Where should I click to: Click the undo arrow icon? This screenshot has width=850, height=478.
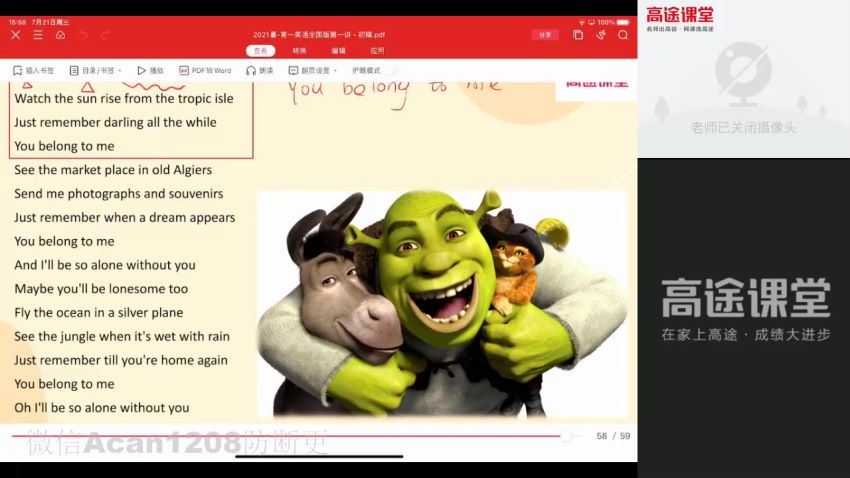click(x=83, y=35)
